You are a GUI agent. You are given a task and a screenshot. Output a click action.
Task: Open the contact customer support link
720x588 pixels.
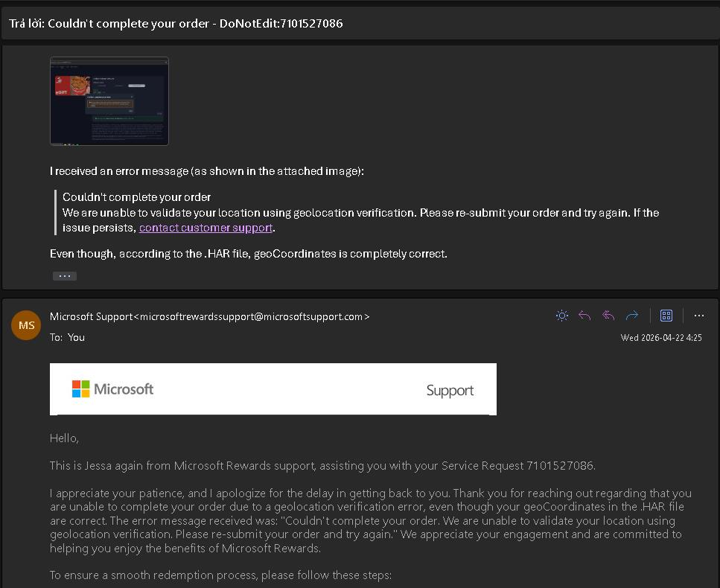[206, 229]
